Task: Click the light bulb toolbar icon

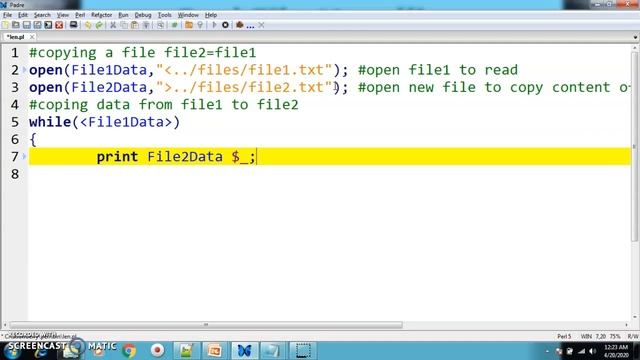Action: pos(200,25)
